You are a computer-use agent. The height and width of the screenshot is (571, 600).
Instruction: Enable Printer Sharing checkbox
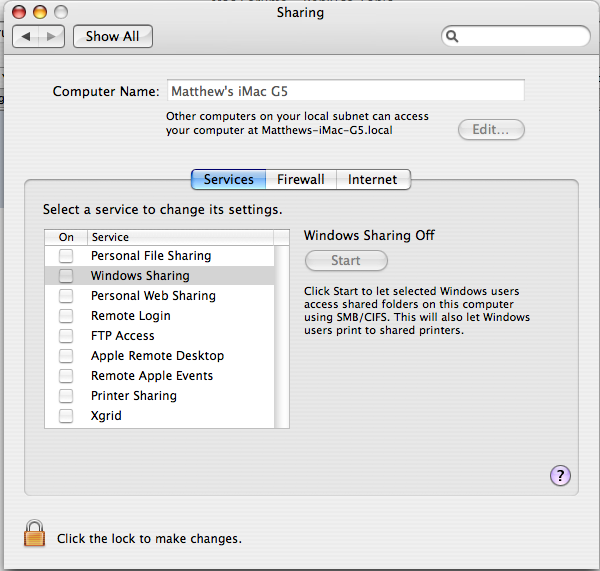coord(66,396)
